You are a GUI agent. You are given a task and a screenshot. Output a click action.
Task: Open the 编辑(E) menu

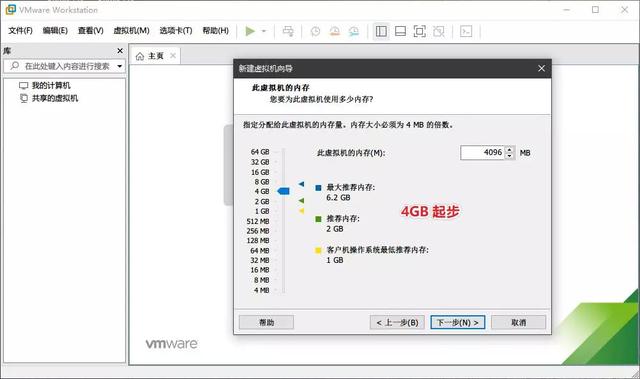coord(55,31)
